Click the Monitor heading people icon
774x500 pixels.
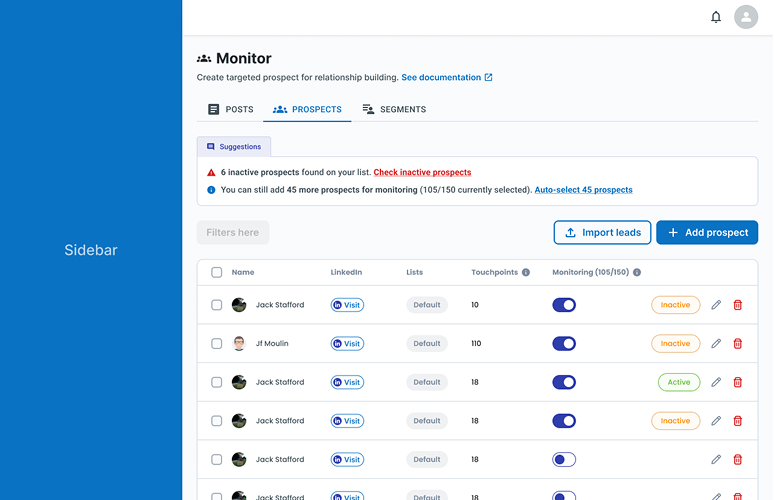204,58
